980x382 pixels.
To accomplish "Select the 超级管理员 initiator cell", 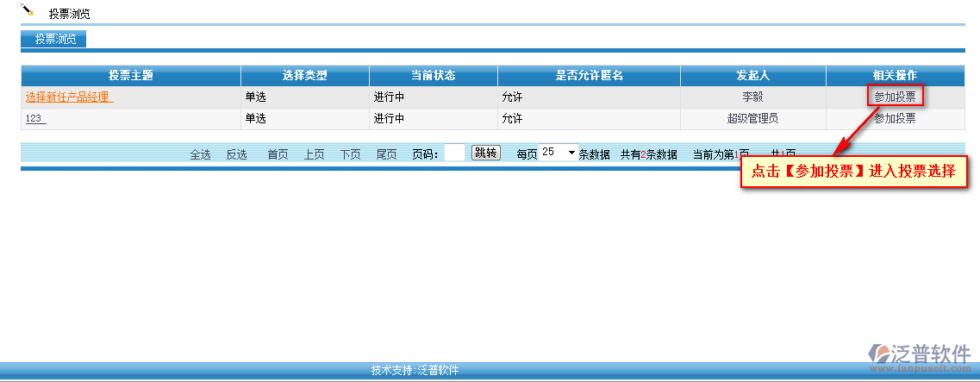I will click(753, 119).
